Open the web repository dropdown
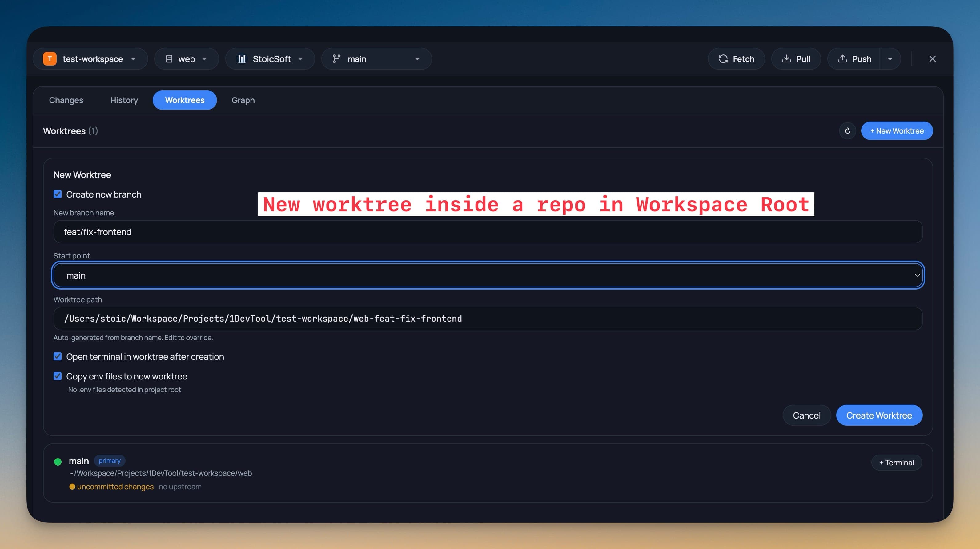 pos(187,59)
